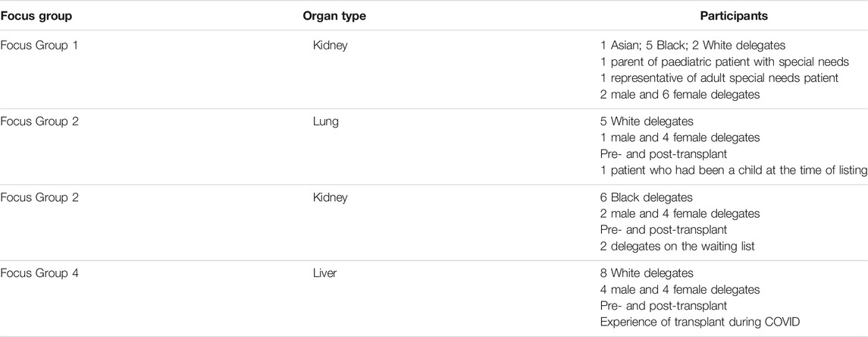The width and height of the screenshot is (868, 337).
Task: Select the "Focus Group 1" row label
Action: pyautogui.click(x=39, y=46)
